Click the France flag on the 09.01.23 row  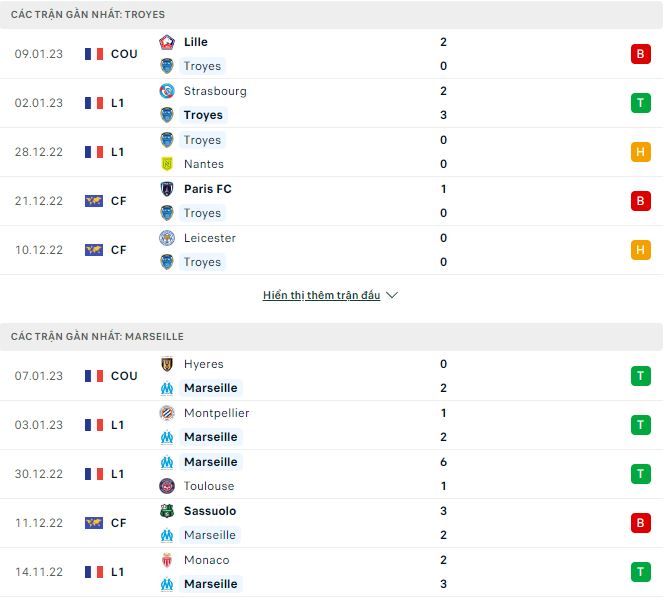(x=94, y=54)
